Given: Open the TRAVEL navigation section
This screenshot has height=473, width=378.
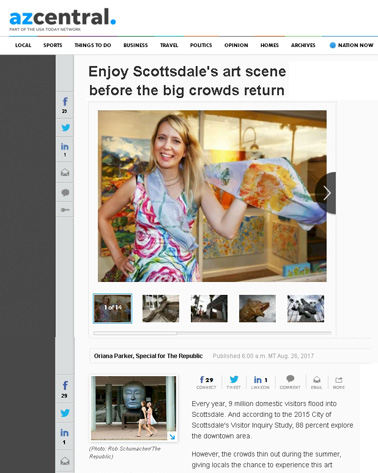Looking at the screenshot, I should pyautogui.click(x=169, y=45).
